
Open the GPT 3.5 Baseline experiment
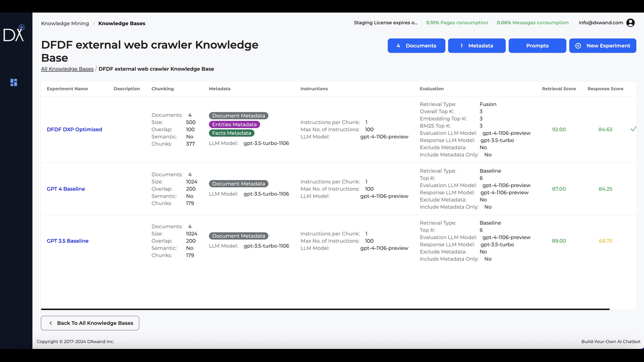tap(67, 241)
